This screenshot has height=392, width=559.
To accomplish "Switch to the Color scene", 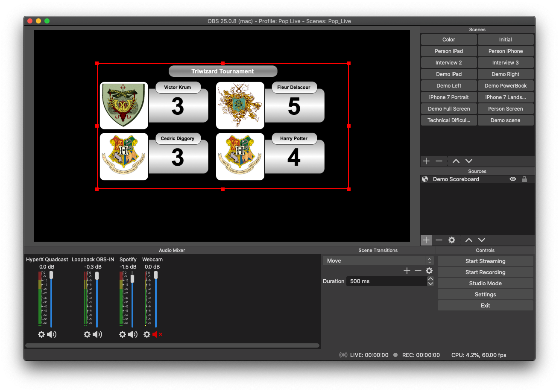I will coord(449,40).
